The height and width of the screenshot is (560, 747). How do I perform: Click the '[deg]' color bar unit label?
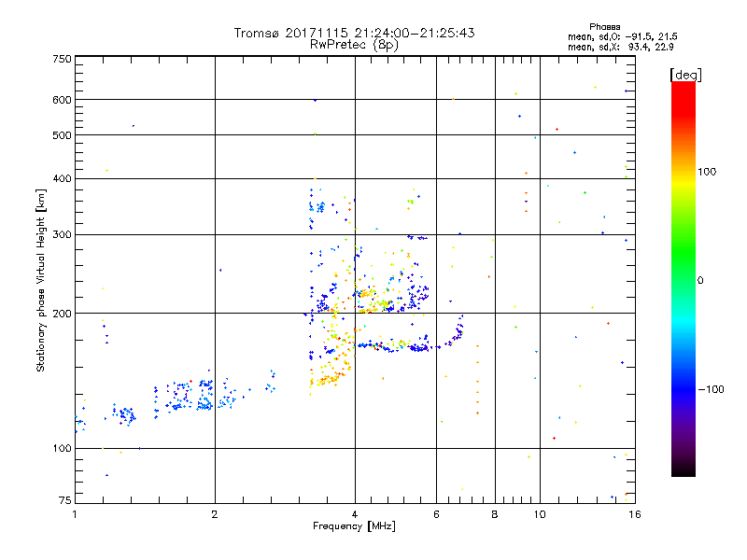(685, 75)
